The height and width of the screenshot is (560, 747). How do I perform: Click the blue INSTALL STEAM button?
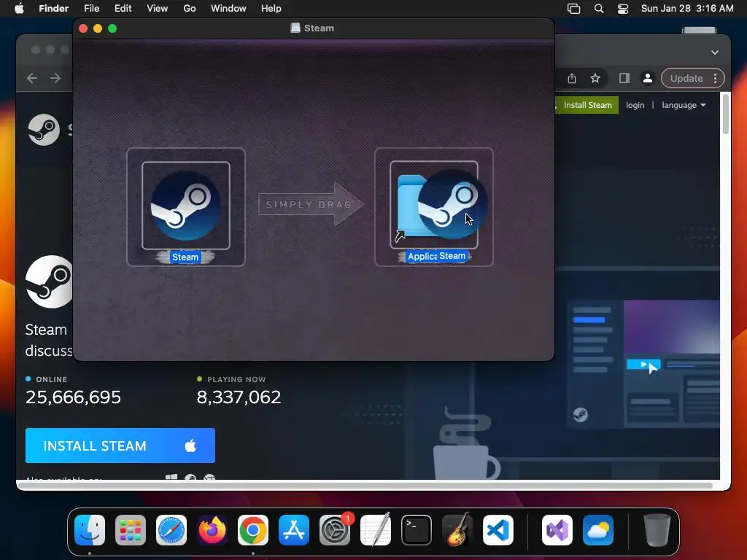tap(120, 446)
